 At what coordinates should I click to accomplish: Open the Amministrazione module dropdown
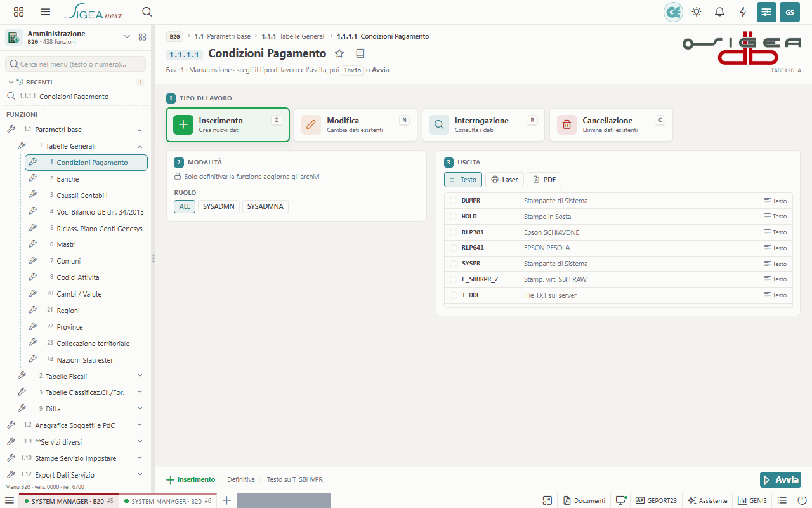[127, 37]
